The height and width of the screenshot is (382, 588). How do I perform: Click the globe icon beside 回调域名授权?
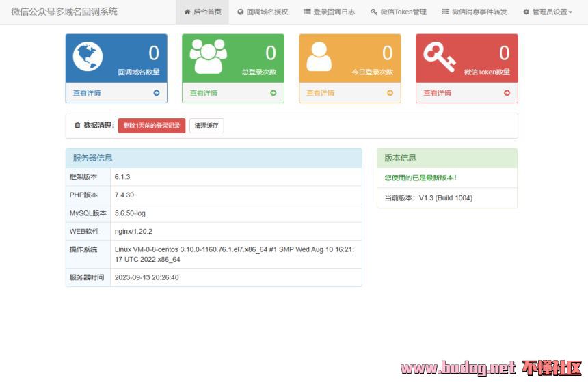241,12
